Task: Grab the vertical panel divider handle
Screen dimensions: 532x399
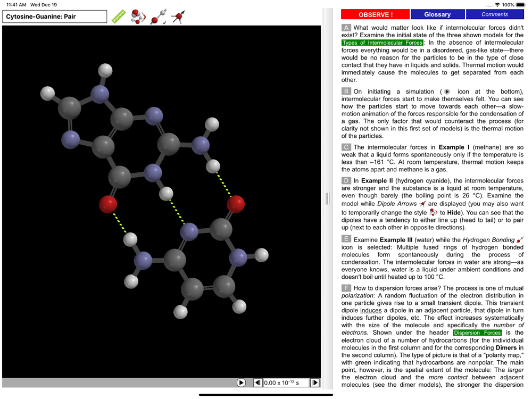Action: 327,198
